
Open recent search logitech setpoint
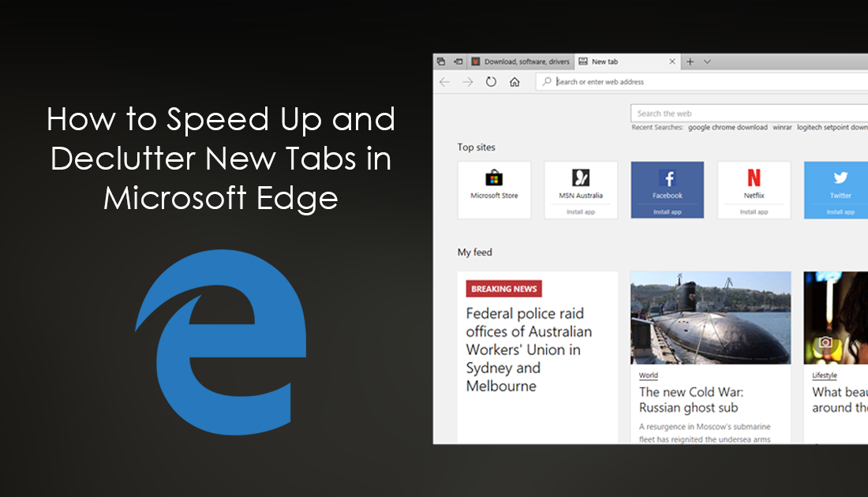[x=832, y=127]
